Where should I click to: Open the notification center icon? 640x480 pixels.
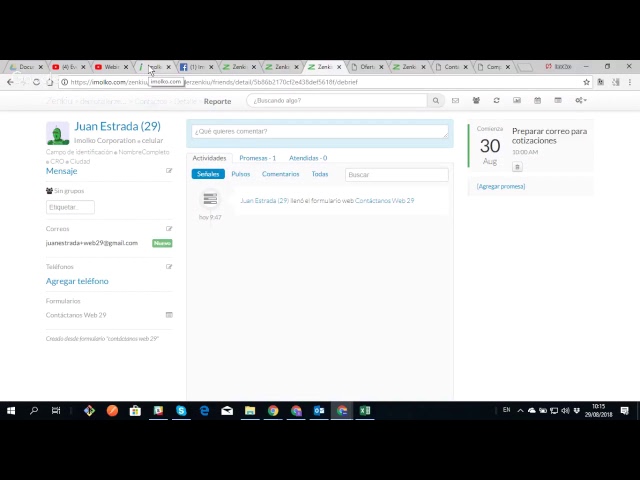coord(624,411)
